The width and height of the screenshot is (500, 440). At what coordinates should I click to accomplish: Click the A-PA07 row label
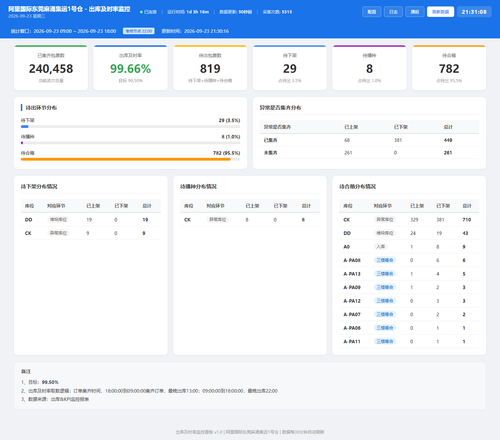pos(352,314)
